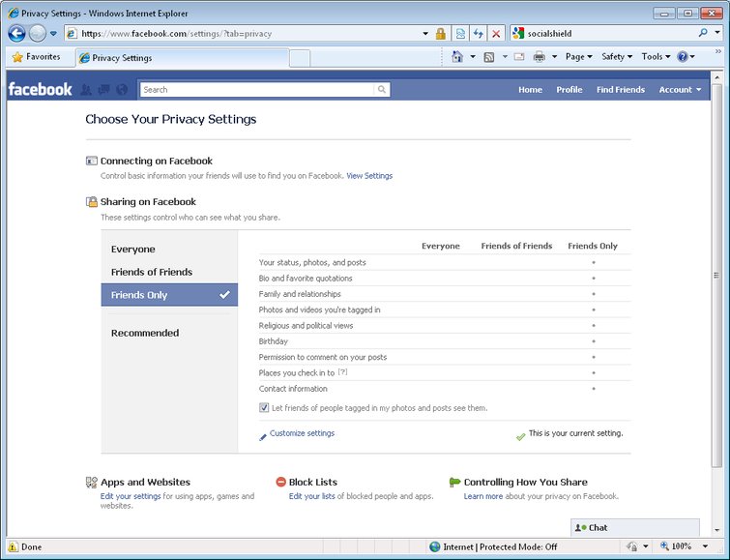Select the Everyone sharing preset
Image resolution: width=730 pixels, height=560 pixels.
(x=169, y=250)
